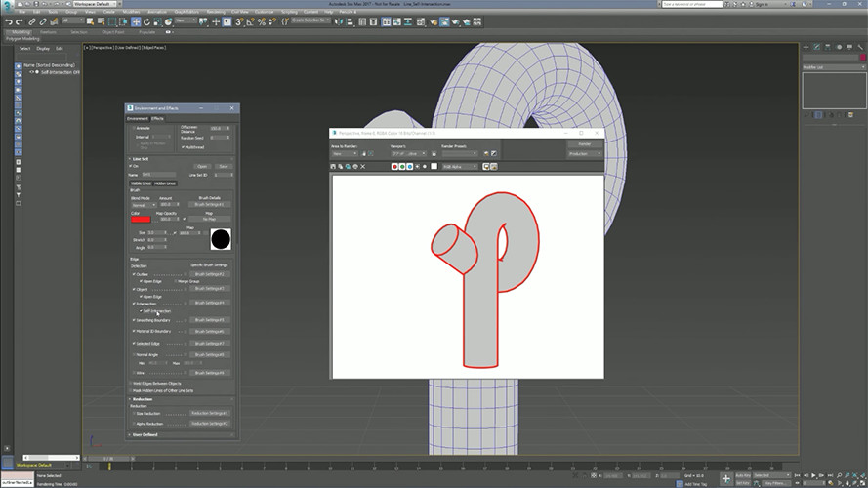868x488 pixels.
Task: Select the Hidden Lines tab
Action: coord(164,183)
